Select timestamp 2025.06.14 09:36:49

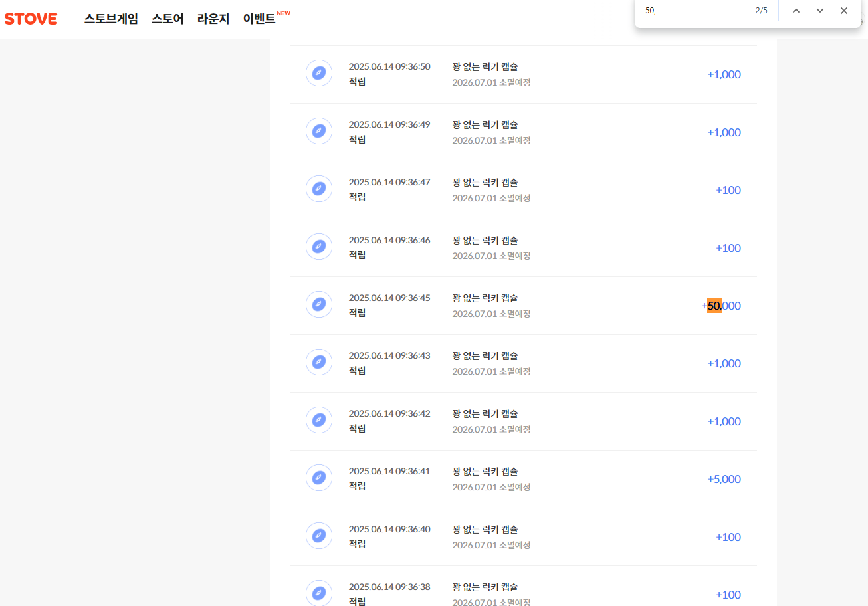(389, 124)
